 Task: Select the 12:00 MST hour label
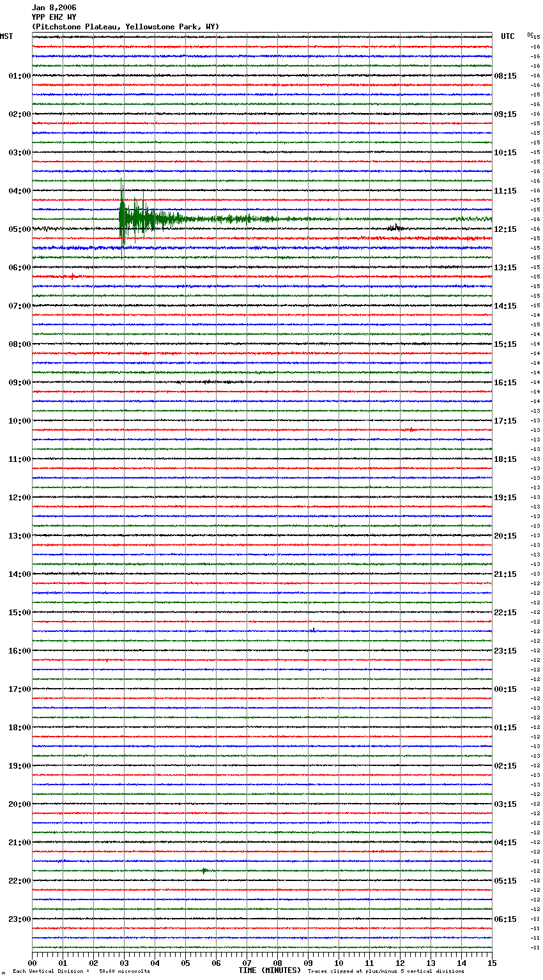[20, 498]
